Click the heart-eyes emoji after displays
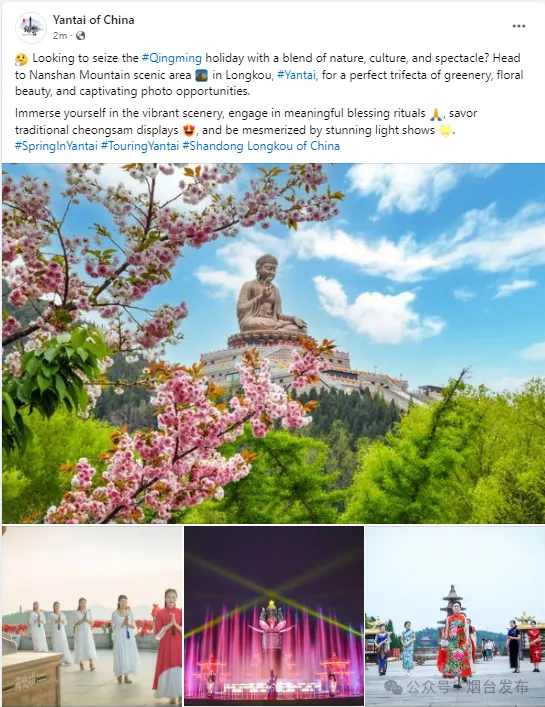The height and width of the screenshot is (707, 545). pyautogui.click(x=189, y=130)
